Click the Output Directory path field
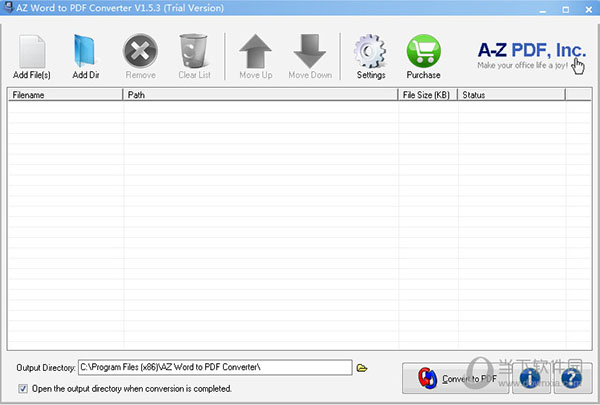This screenshot has width=600, height=405. 215,367
